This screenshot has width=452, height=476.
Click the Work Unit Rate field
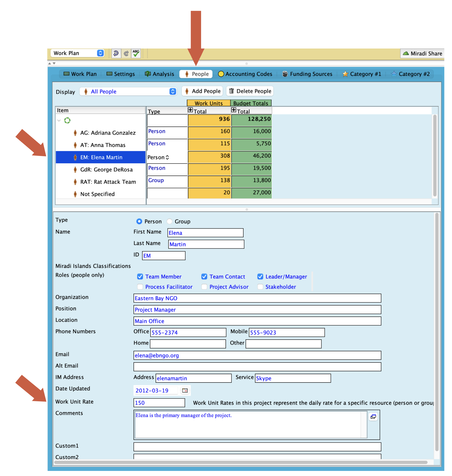point(159,403)
